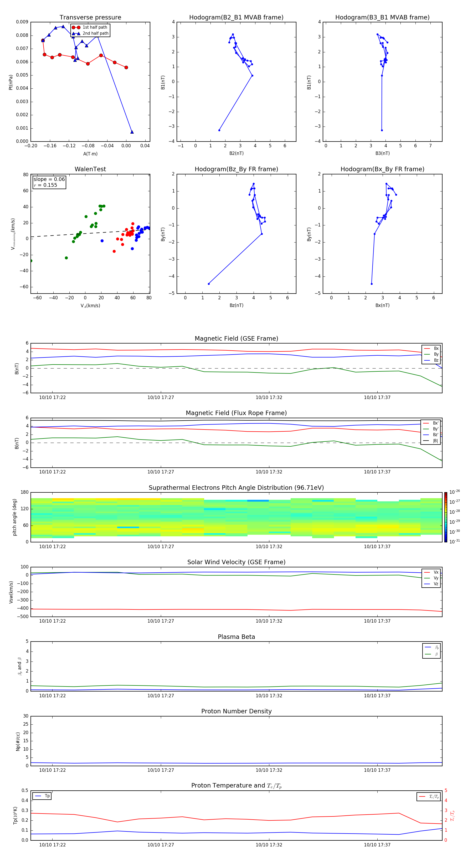This screenshot has width=473, height=868.
Task: Click the 10^-26 color bar tick label
Action: pyautogui.click(x=455, y=492)
